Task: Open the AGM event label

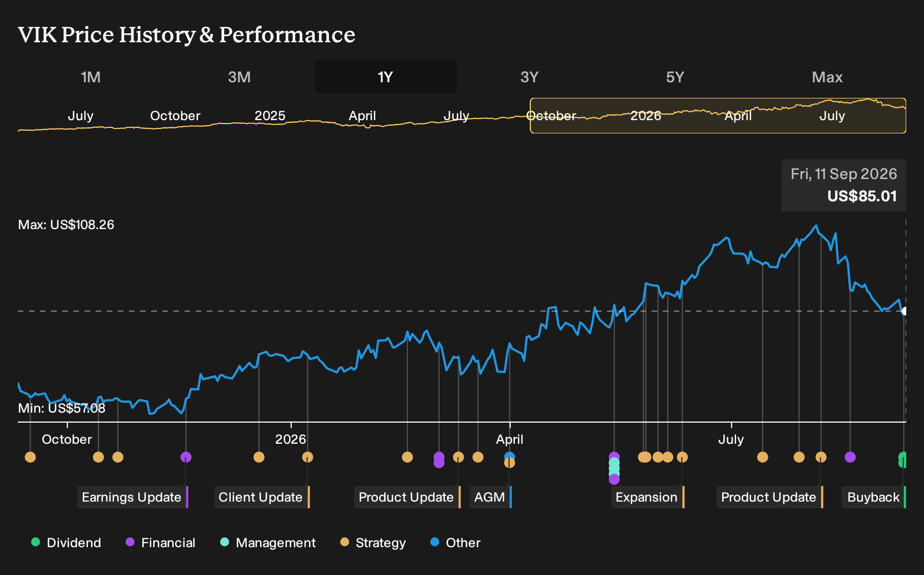Action: click(490, 497)
